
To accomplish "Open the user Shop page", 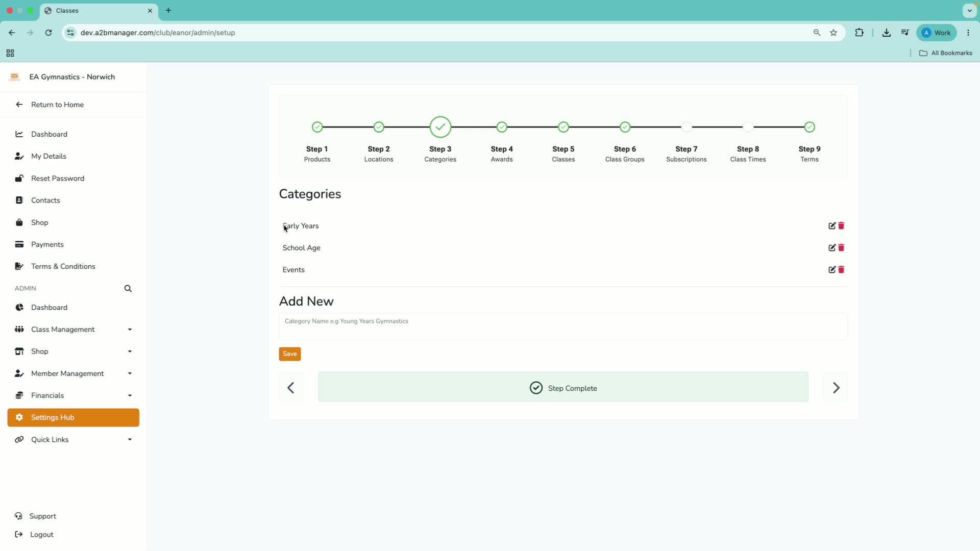I will point(40,222).
